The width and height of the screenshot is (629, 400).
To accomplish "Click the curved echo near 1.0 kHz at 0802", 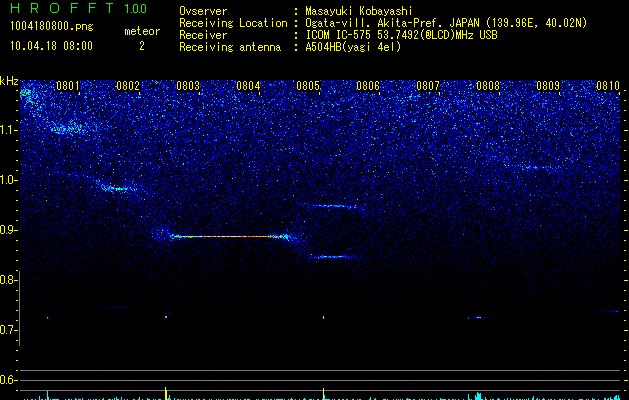I will tap(117, 188).
